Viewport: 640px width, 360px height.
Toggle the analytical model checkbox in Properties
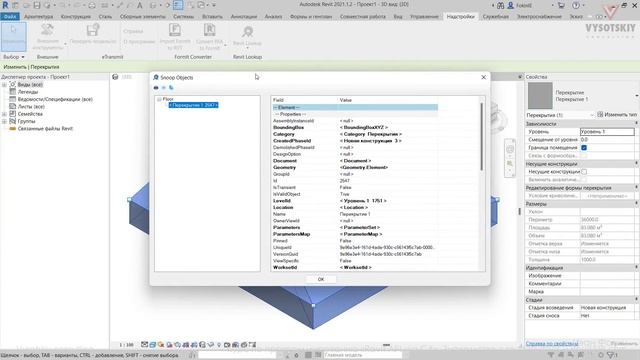[584, 180]
